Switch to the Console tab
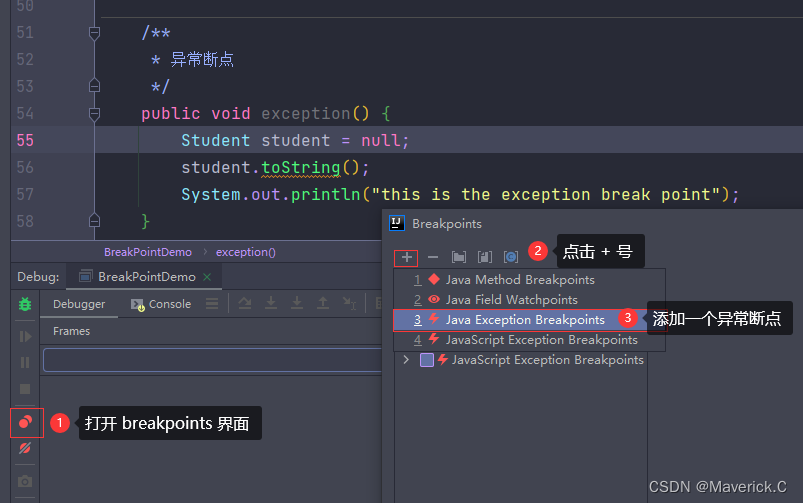This screenshot has width=803, height=503. pos(160,304)
